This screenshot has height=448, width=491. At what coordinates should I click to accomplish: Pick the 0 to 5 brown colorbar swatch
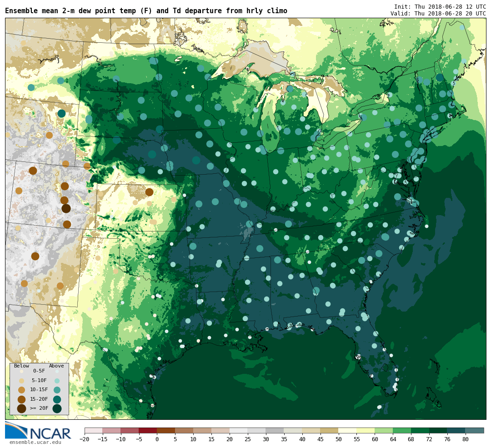(x=166, y=430)
